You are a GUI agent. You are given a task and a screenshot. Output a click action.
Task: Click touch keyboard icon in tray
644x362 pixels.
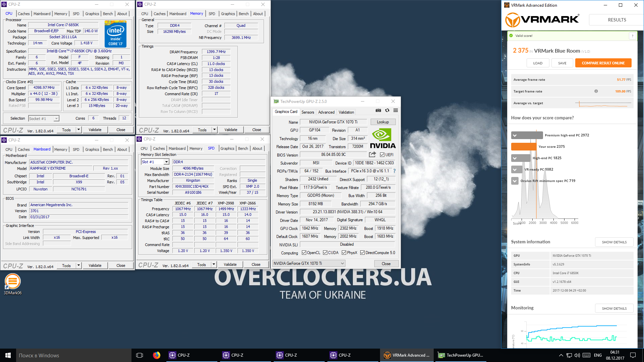pos(587,355)
